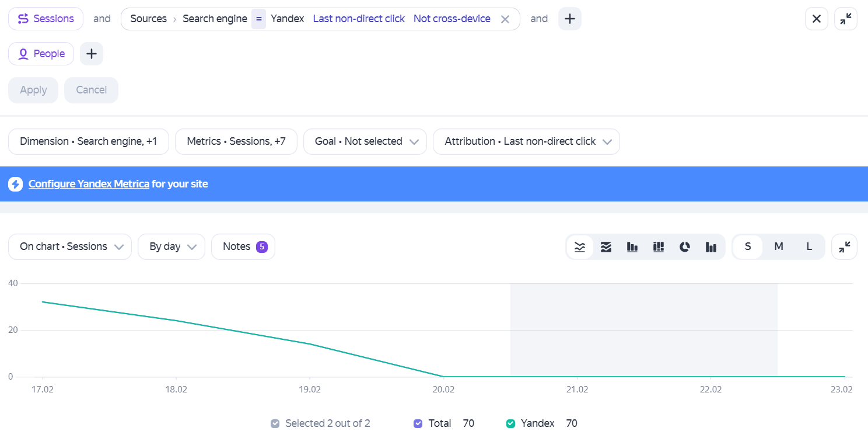Collapse the chart with arrows icon
868x438 pixels.
[x=845, y=247]
